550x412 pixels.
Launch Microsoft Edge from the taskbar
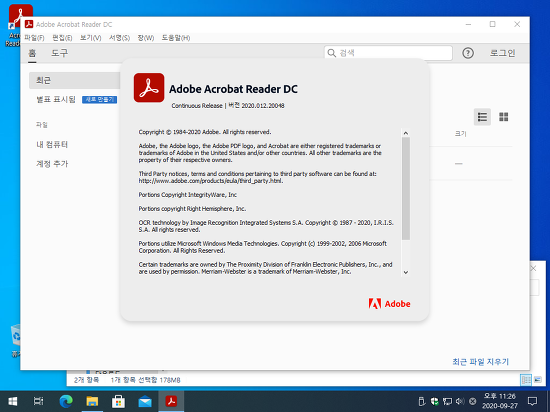click(66, 401)
